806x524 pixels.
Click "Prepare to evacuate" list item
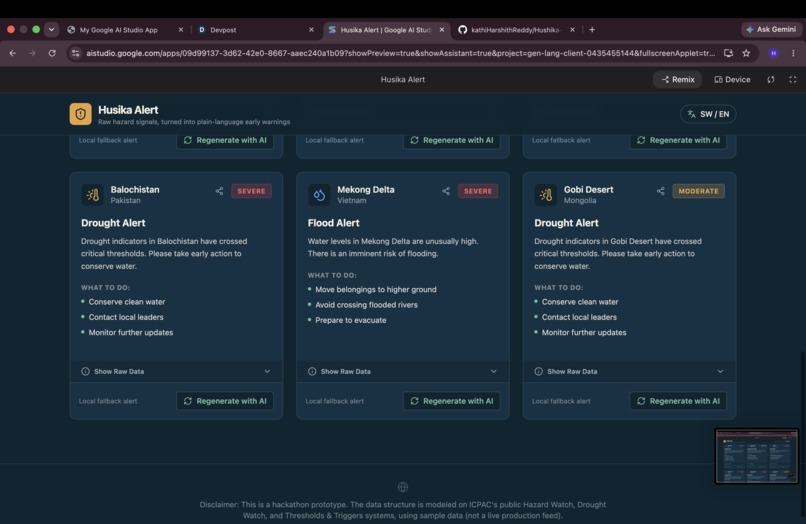point(351,320)
